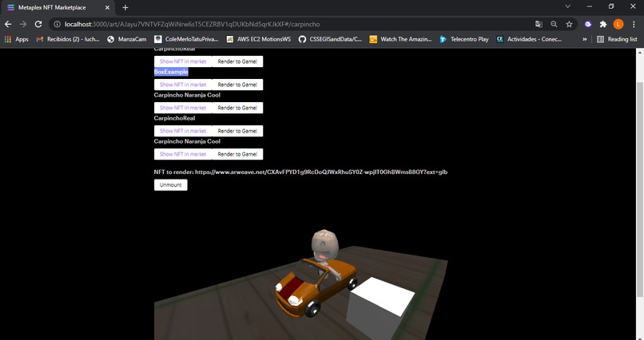644x340 pixels.
Task: Open the Watch The Amazin bookmark
Action: (x=400, y=39)
